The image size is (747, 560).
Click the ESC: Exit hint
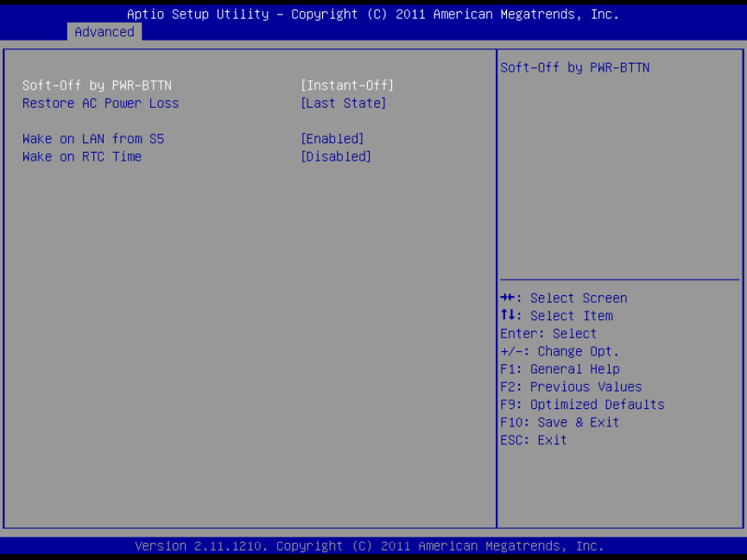[x=534, y=440]
